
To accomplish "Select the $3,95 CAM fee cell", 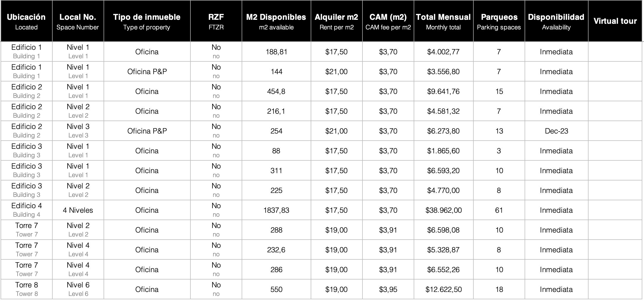I will coord(388,289).
